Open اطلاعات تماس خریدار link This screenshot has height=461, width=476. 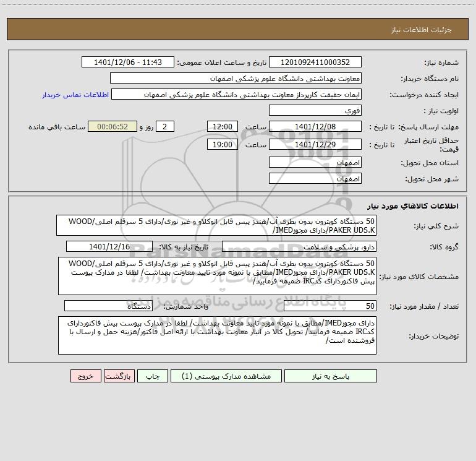75,95
